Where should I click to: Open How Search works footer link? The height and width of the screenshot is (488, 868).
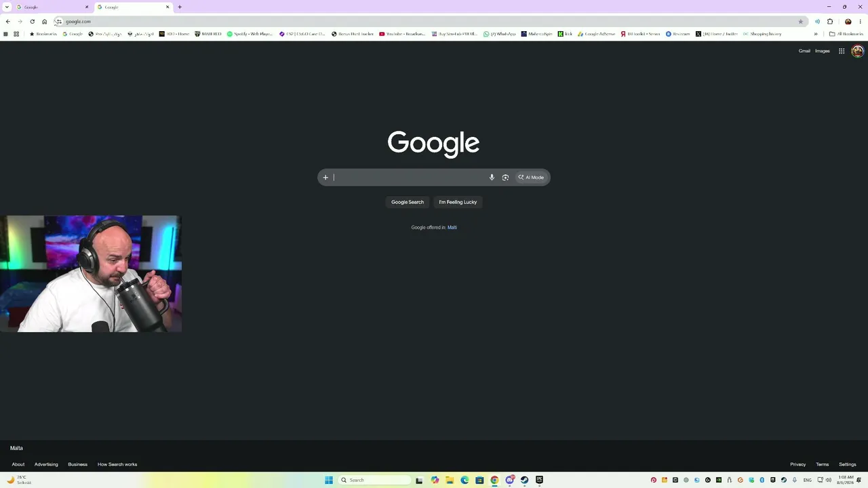pos(117,464)
